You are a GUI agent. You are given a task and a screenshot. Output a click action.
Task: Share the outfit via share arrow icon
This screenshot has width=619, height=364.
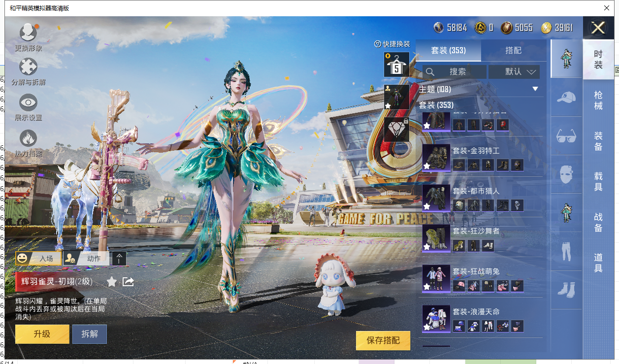click(x=128, y=282)
